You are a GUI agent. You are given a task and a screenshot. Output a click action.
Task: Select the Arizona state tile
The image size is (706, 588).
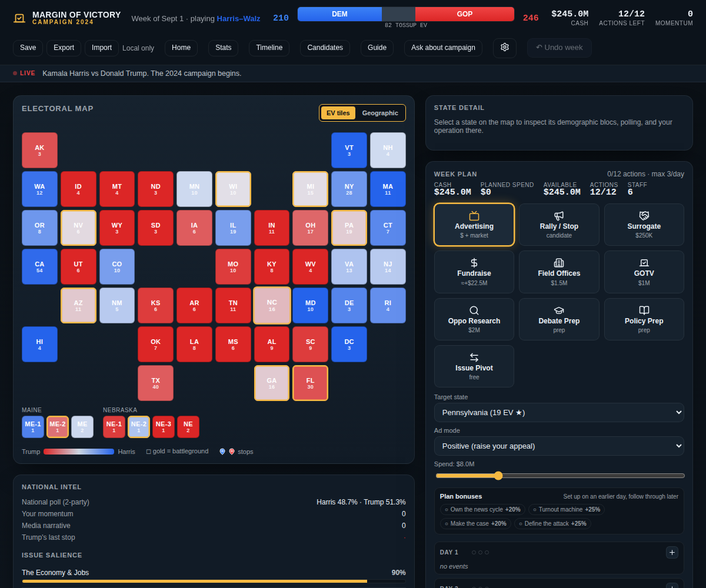pyautogui.click(x=78, y=306)
